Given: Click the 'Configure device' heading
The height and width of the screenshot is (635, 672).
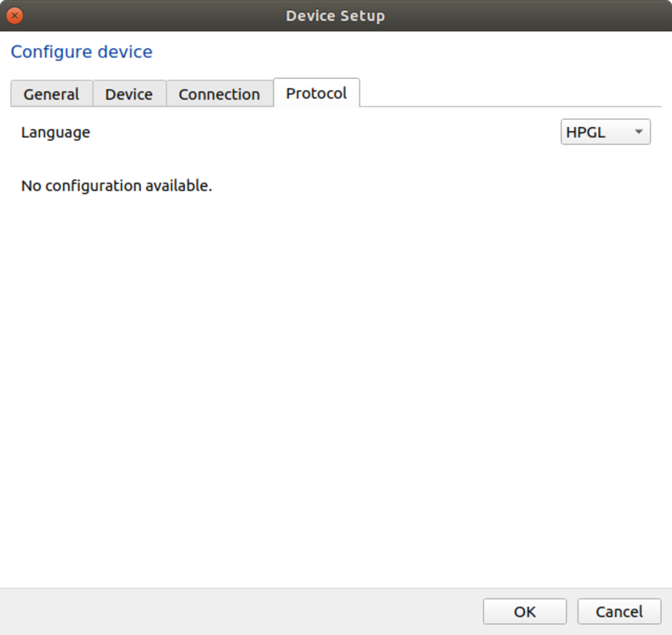Looking at the screenshot, I should (x=82, y=52).
